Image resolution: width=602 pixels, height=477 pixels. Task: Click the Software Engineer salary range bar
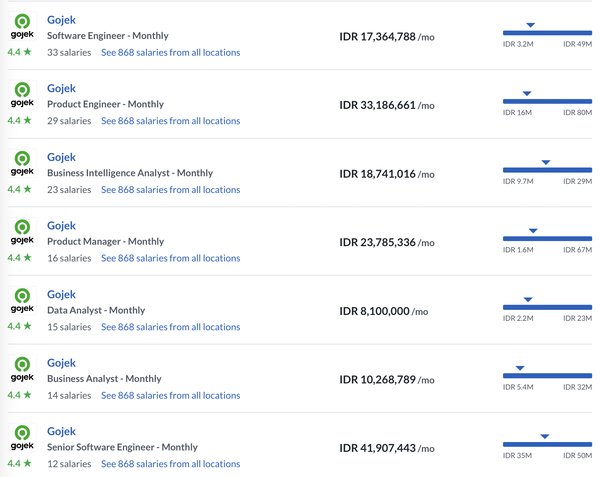[x=547, y=33]
